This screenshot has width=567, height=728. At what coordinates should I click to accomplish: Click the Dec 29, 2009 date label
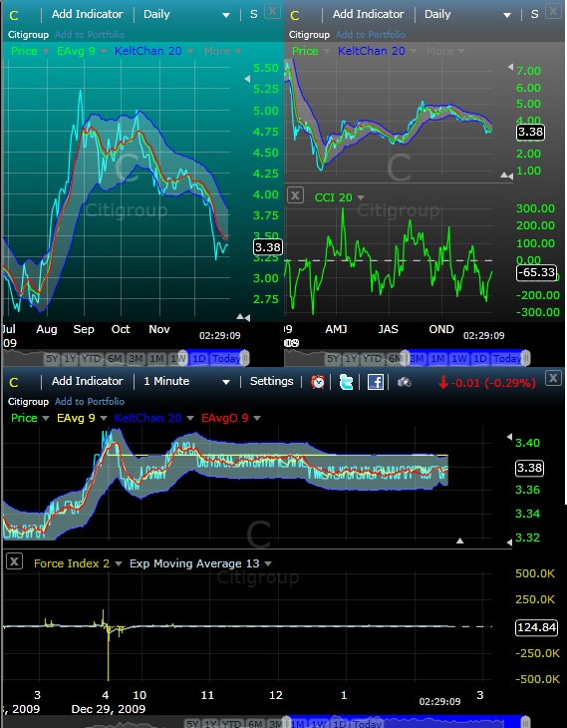point(108,709)
